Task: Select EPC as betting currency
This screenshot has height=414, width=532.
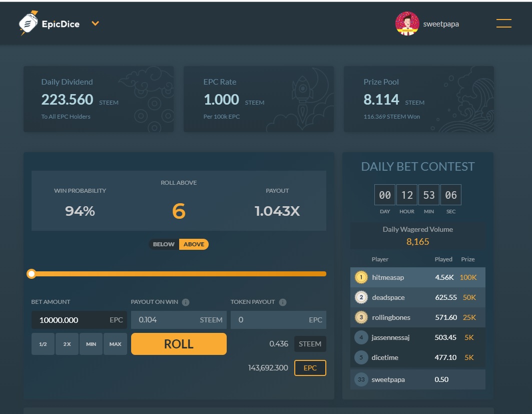Action: [x=310, y=368]
